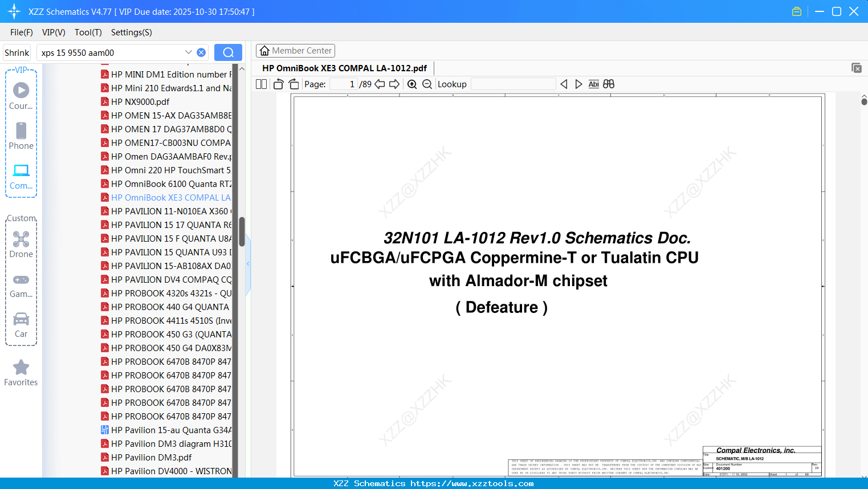Open HP Mini 210 Edwards1.1 file
The width and height of the screenshot is (868, 489).
point(166,88)
